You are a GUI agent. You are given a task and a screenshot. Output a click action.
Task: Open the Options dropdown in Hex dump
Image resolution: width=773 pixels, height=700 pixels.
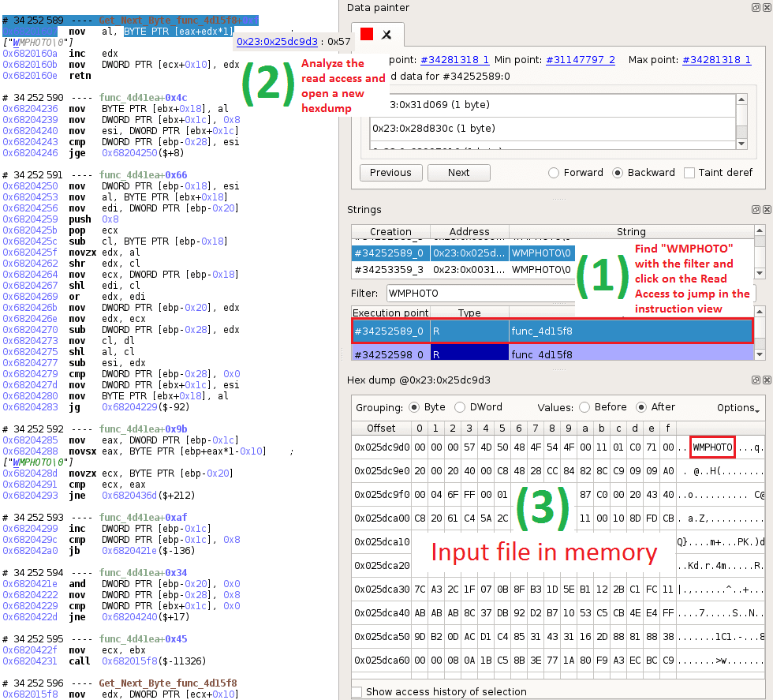click(x=738, y=408)
